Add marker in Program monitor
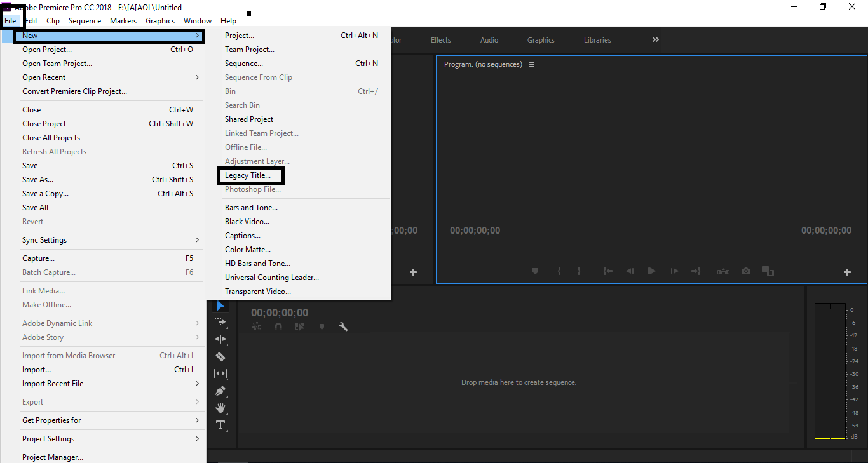The width and height of the screenshot is (868, 463). [535, 271]
